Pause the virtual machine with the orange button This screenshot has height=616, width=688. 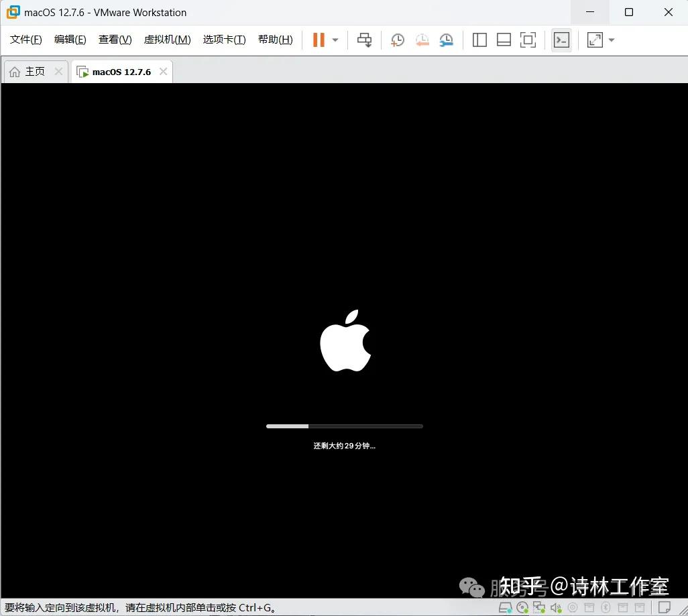[319, 40]
